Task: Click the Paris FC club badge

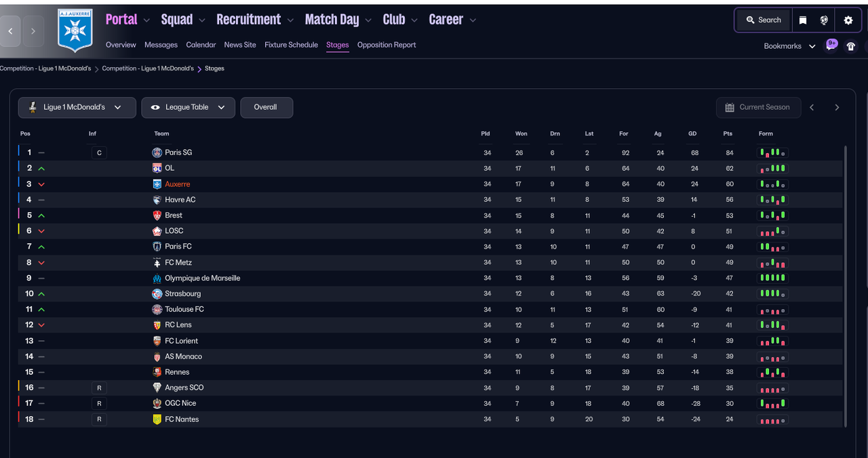Action: coord(157,247)
